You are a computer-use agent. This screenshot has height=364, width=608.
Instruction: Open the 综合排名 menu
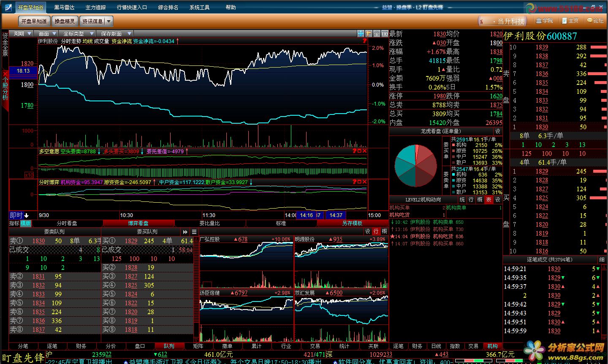coord(168,7)
